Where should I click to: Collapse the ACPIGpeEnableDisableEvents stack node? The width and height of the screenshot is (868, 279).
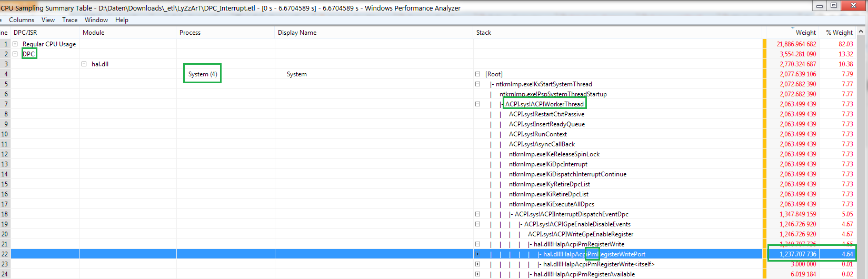(x=478, y=224)
